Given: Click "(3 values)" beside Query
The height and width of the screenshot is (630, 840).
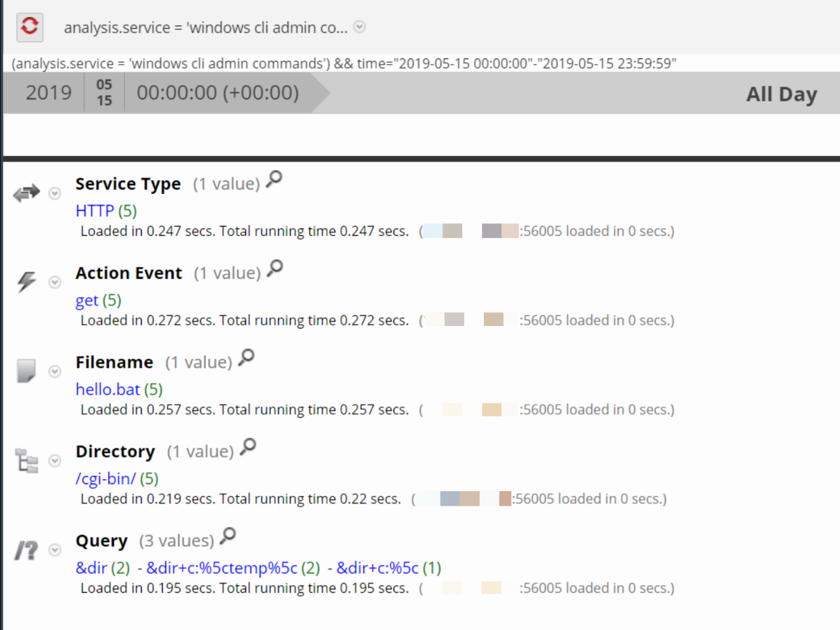Looking at the screenshot, I should [x=177, y=541].
